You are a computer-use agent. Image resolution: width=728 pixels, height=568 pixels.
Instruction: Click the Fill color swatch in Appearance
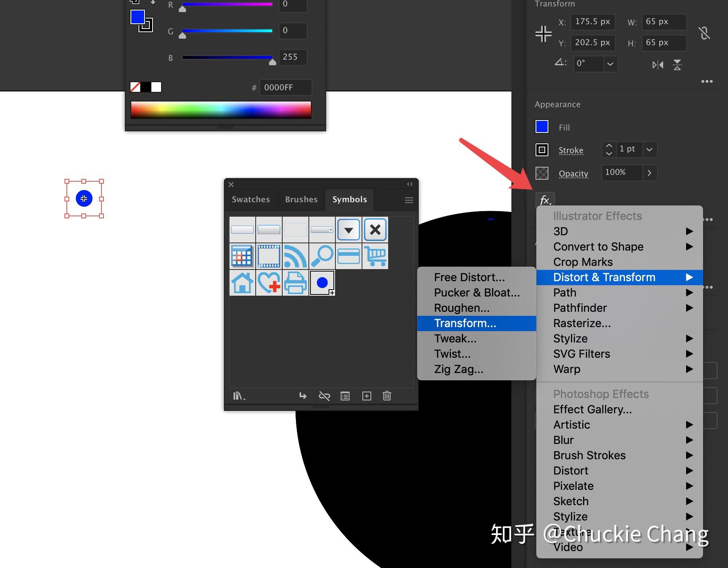[x=542, y=126]
